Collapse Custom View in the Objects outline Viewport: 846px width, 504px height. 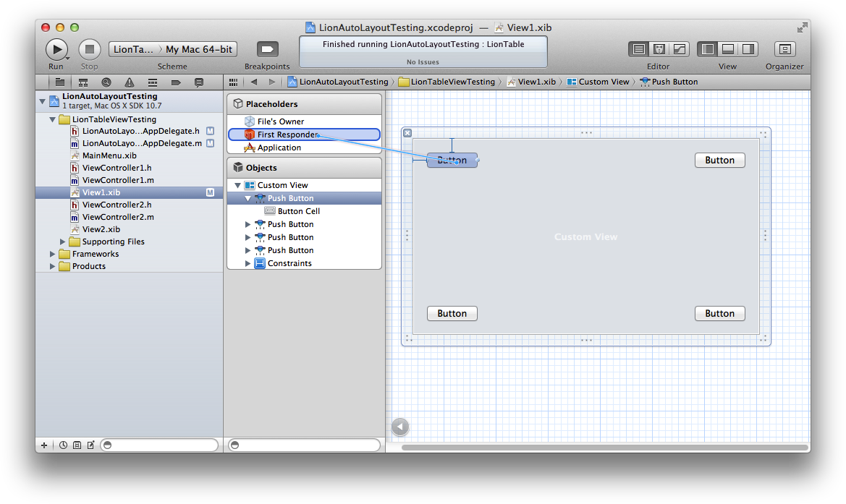pyautogui.click(x=237, y=185)
